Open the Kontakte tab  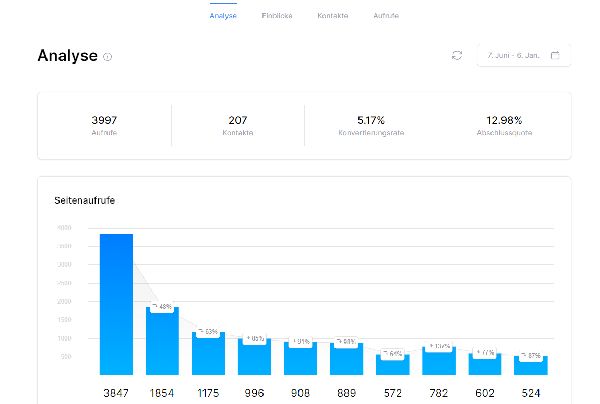[333, 17]
